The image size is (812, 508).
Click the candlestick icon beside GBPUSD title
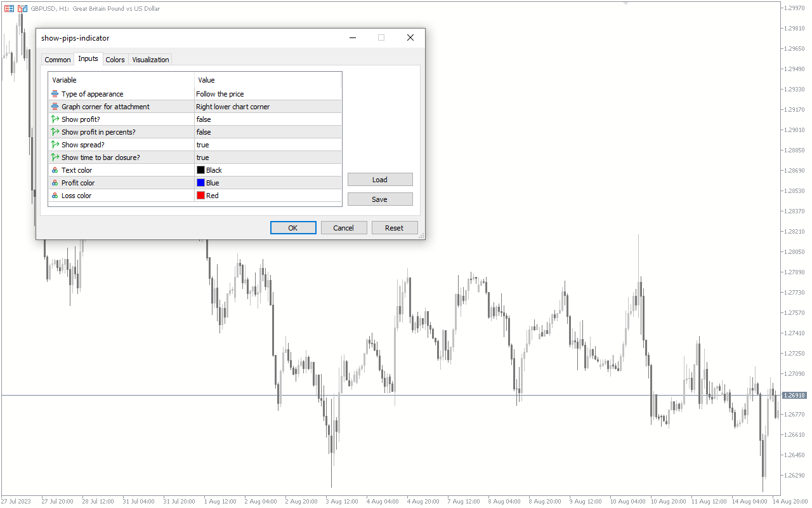22,9
